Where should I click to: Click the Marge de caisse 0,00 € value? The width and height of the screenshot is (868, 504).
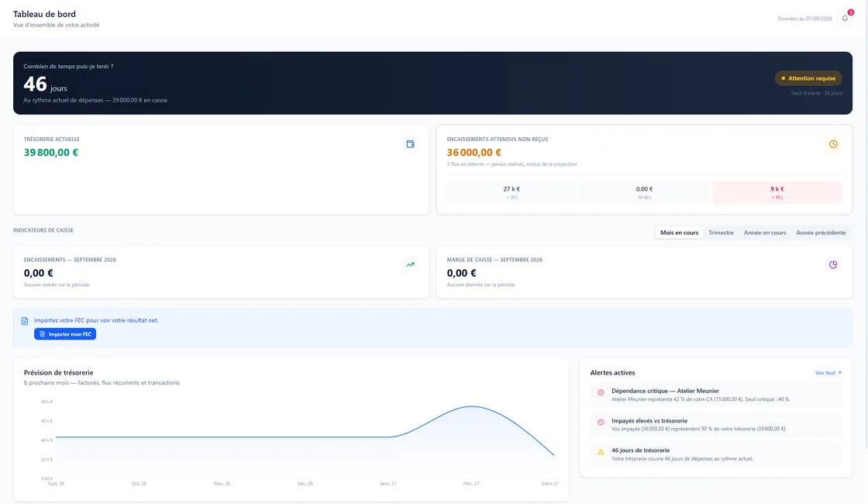[x=461, y=273]
